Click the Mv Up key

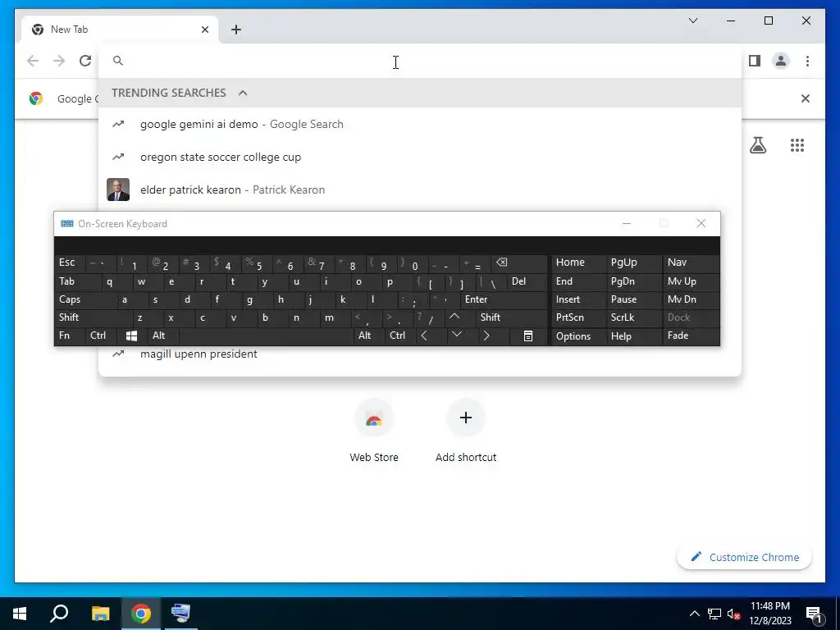[x=691, y=281]
